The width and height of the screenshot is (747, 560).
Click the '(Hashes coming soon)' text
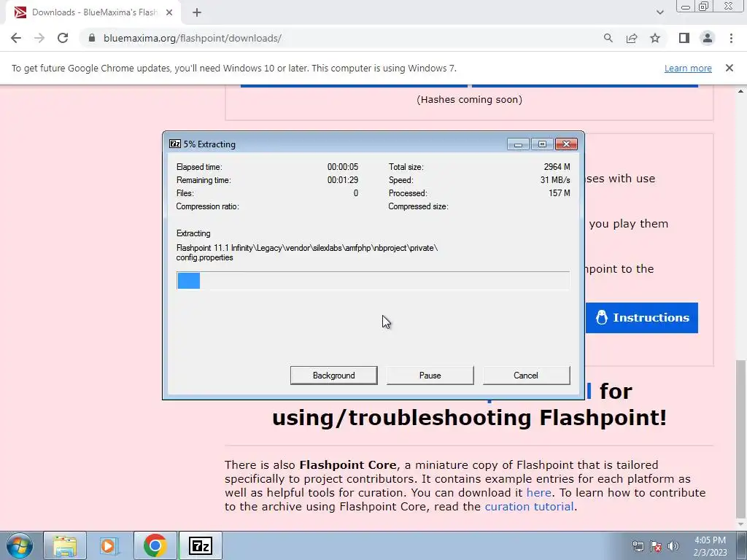469,99
